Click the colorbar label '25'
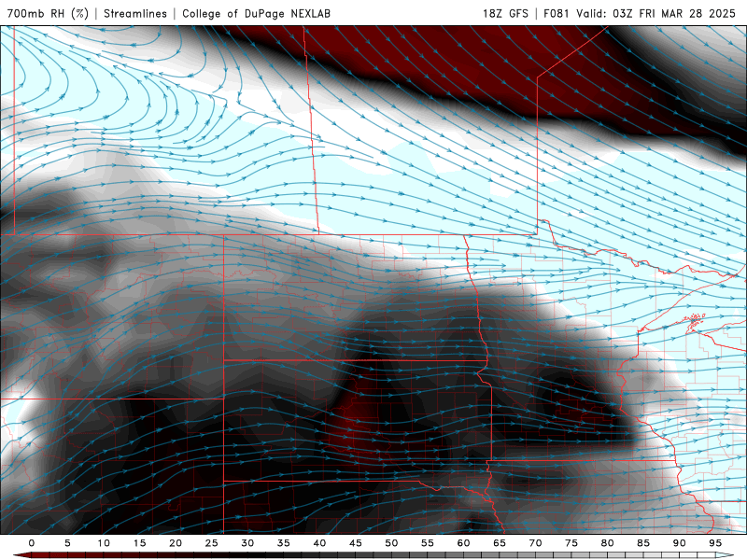Viewport: 747px width, 560px height. tap(212, 543)
